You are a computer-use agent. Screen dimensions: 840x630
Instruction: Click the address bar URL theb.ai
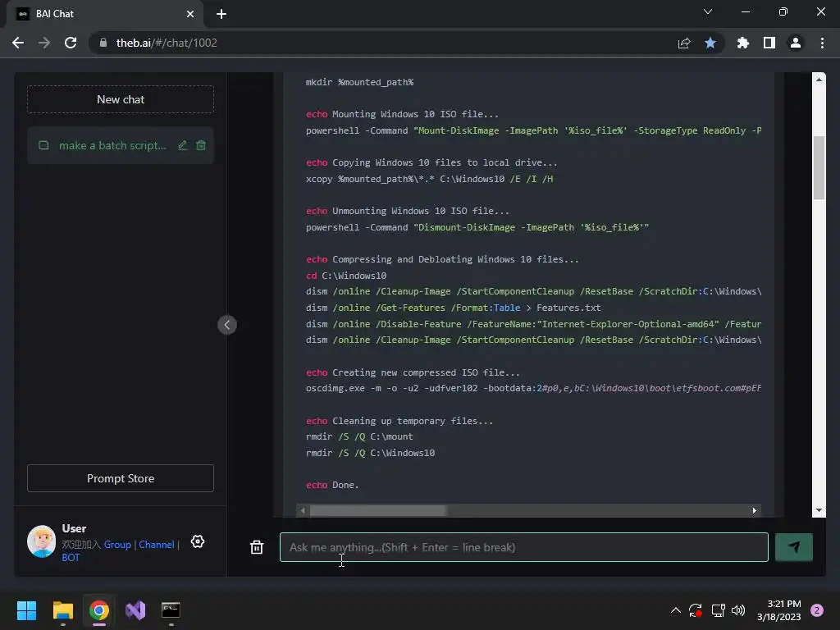(x=167, y=43)
